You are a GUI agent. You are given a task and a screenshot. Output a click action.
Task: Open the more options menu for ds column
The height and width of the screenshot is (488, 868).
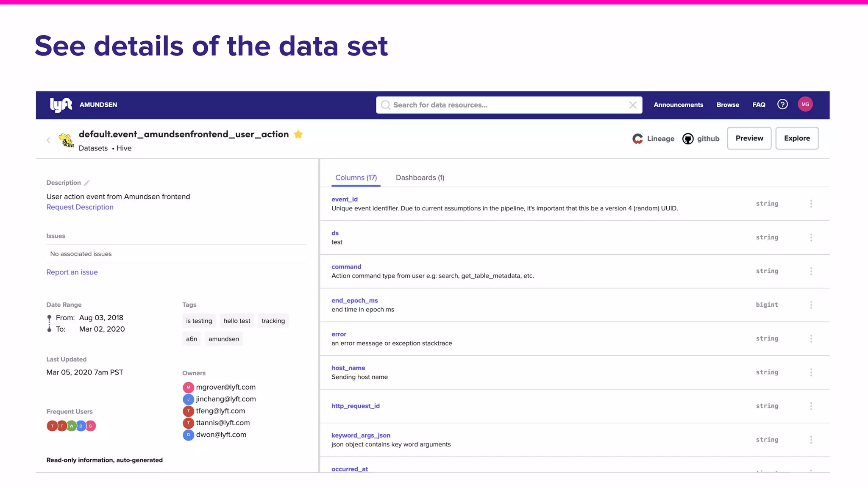(x=811, y=238)
